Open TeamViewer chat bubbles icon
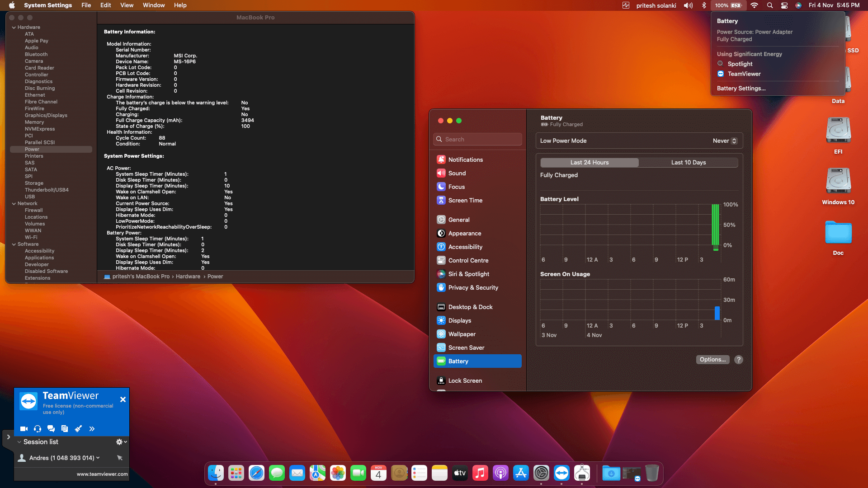 click(51, 429)
